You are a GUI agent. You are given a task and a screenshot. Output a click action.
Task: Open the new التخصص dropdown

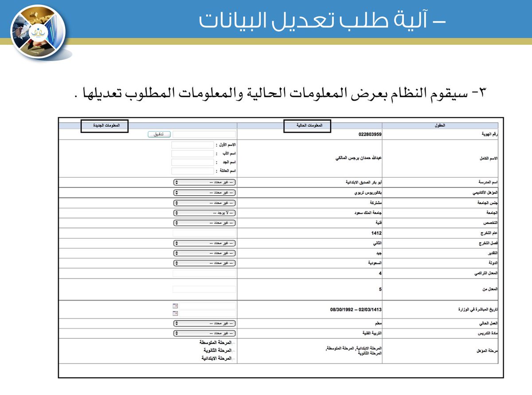pos(204,222)
